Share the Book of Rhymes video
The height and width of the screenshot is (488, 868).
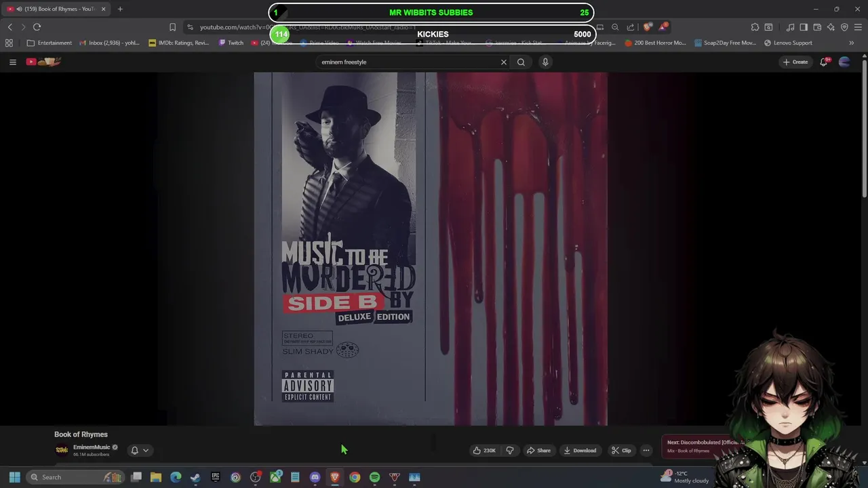pos(538,450)
